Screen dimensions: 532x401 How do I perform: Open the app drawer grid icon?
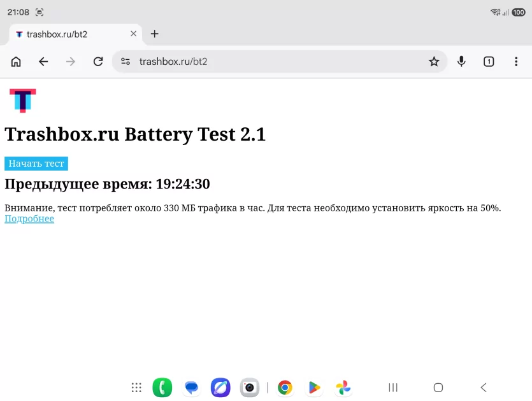coord(136,388)
